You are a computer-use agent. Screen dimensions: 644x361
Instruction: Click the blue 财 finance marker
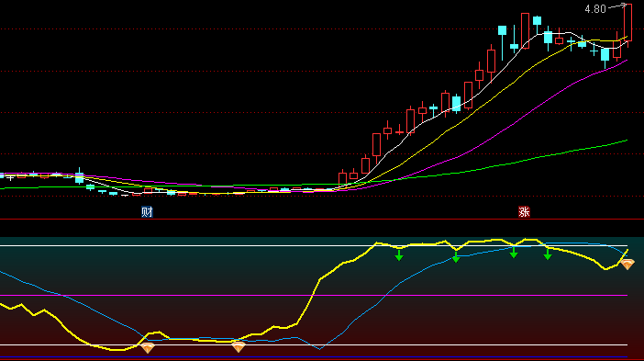pos(147,212)
